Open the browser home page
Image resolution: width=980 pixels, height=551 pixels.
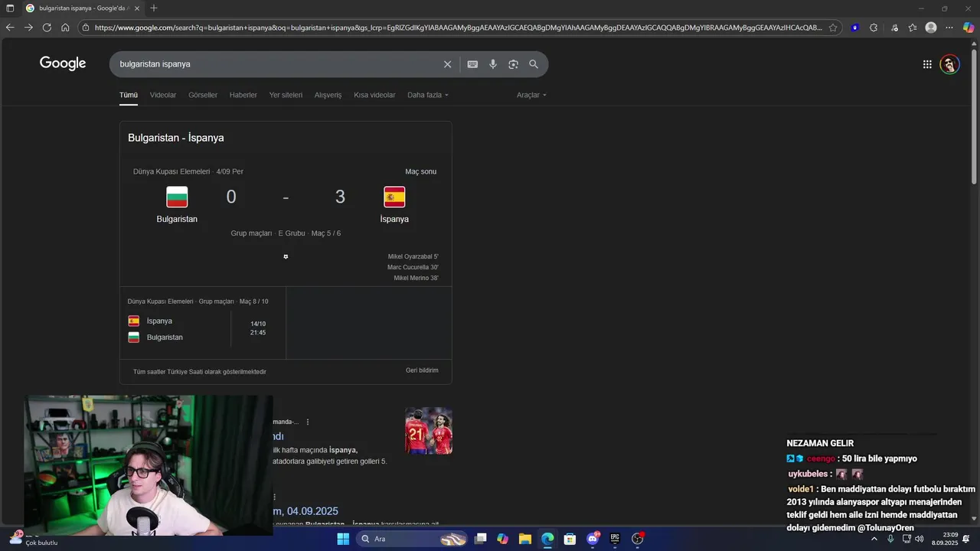pos(65,28)
